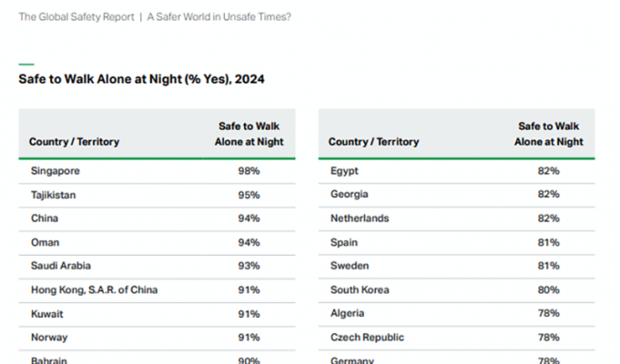Screen dimensions: 620x364
Task: Click the Country / Territory header above Singapore
Action: [74, 142]
